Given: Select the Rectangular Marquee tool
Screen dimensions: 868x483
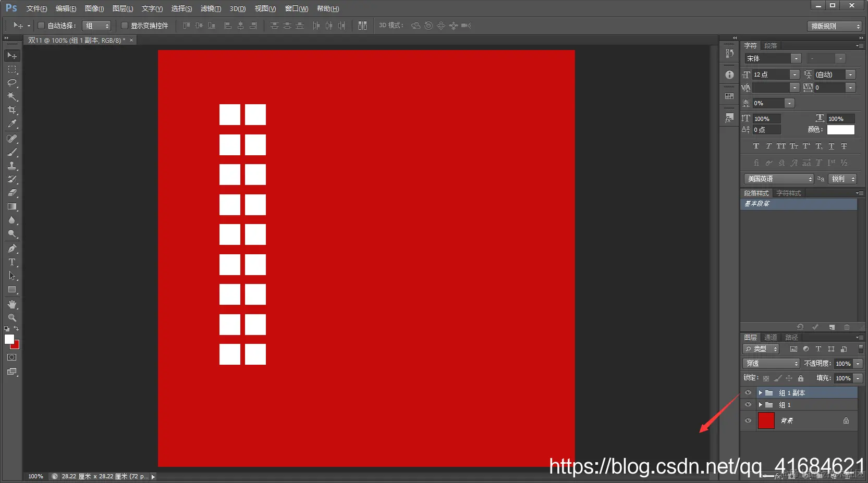Looking at the screenshot, I should [12, 69].
